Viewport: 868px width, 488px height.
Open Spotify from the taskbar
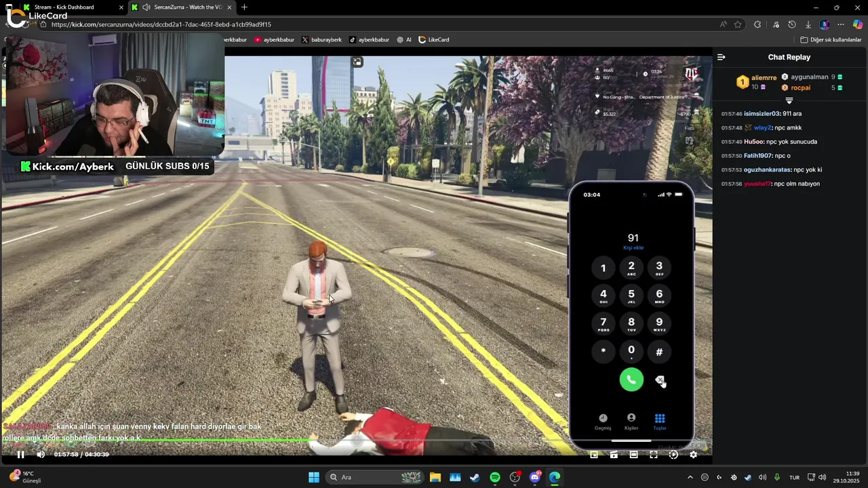(x=495, y=477)
